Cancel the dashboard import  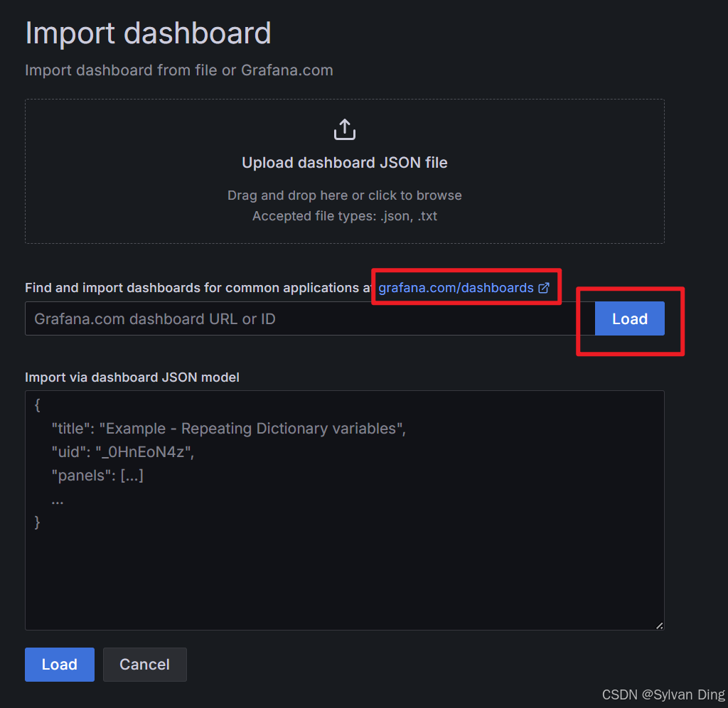145,665
